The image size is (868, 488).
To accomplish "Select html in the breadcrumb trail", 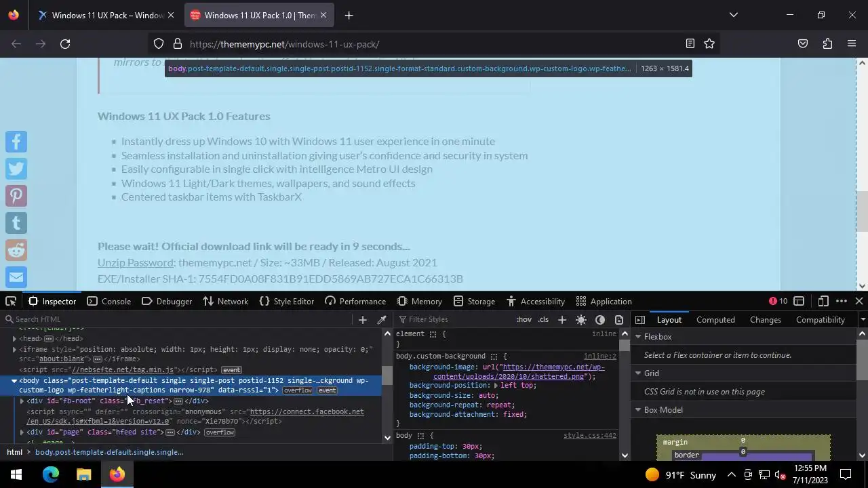I will [14, 452].
